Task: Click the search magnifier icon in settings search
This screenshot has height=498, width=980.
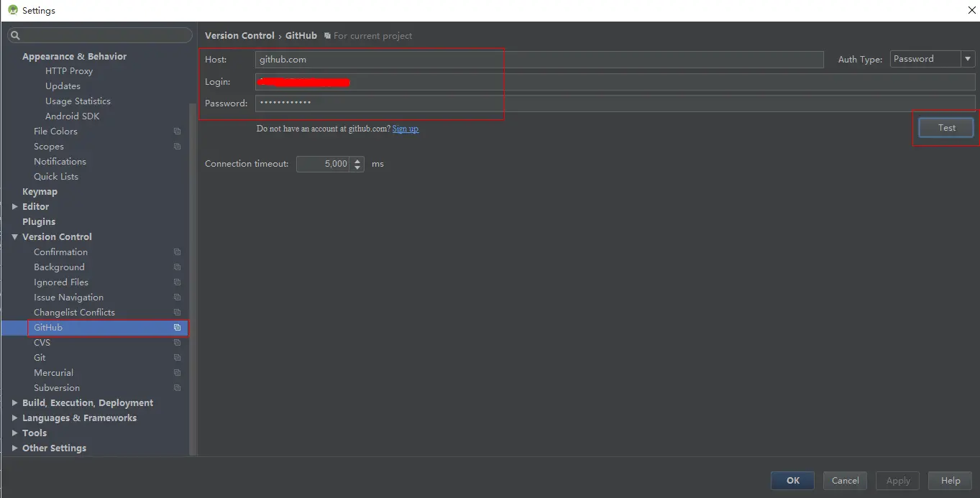Action: click(x=16, y=35)
